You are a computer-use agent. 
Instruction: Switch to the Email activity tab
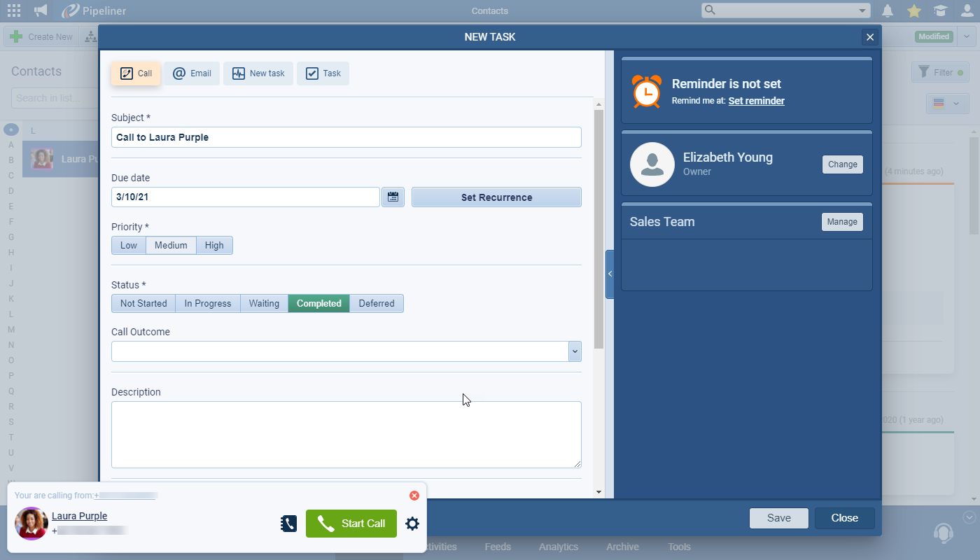192,73
